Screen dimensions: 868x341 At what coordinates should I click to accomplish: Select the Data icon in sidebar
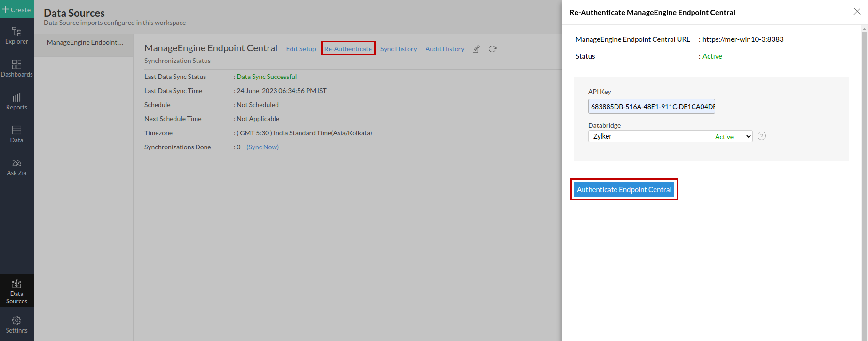[16, 134]
